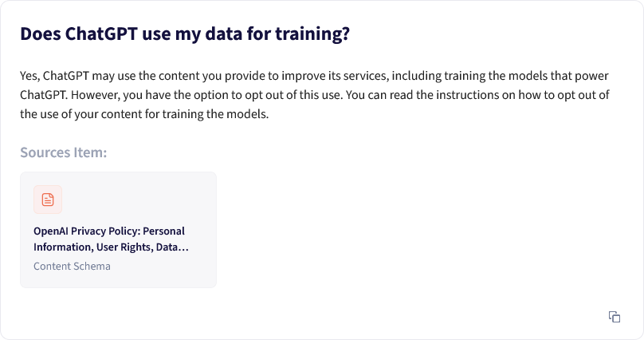Click the "Content Schema" label on the card
Image resolution: width=644 pixels, height=340 pixels.
coord(72,266)
